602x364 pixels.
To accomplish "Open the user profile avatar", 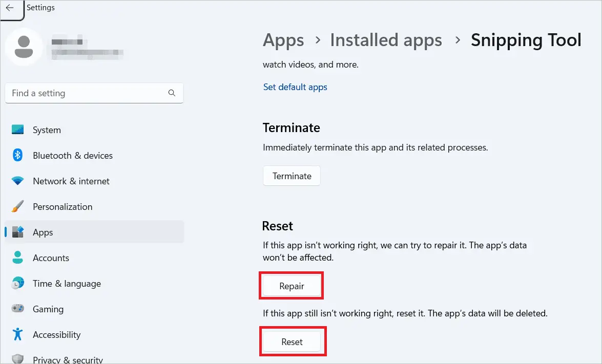I will click(x=24, y=47).
